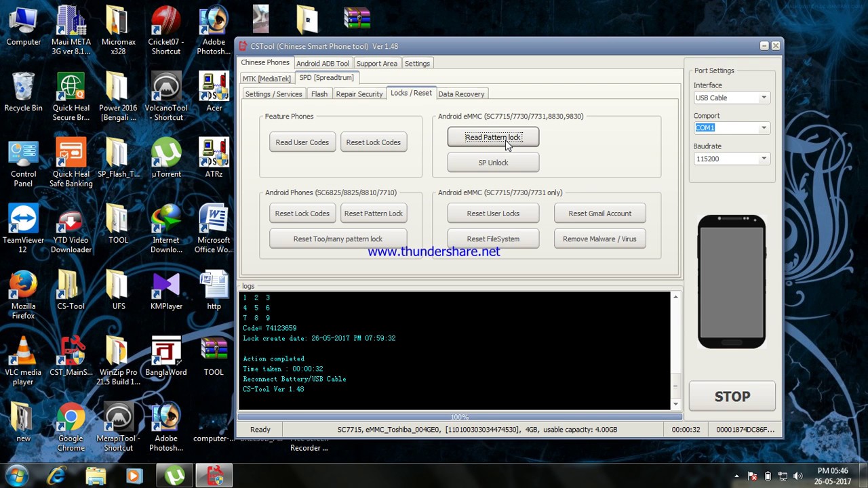Click Reset Too/many pattern lock
Image resolution: width=868 pixels, height=488 pixels.
point(338,239)
